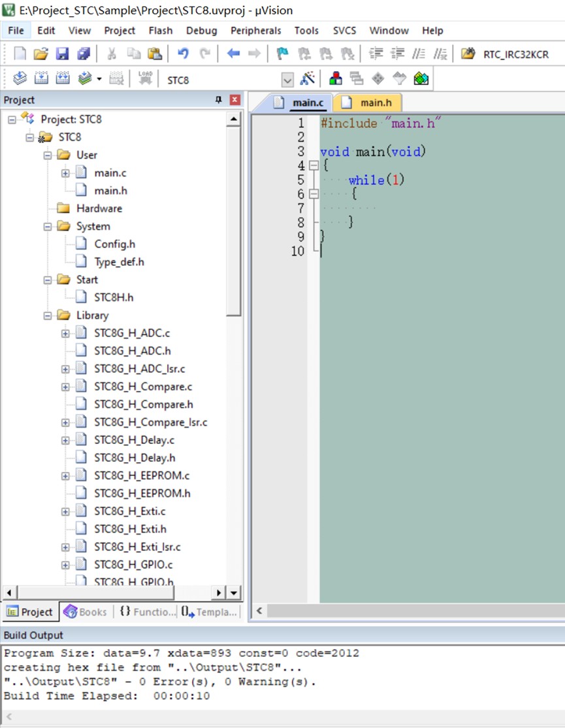Comment out the selected lines

click(x=419, y=54)
